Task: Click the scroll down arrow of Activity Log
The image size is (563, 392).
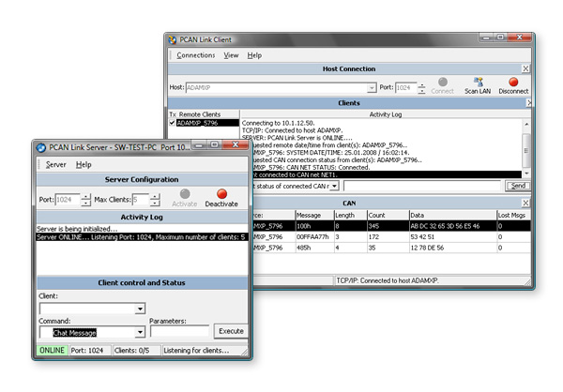Action: coord(526,173)
